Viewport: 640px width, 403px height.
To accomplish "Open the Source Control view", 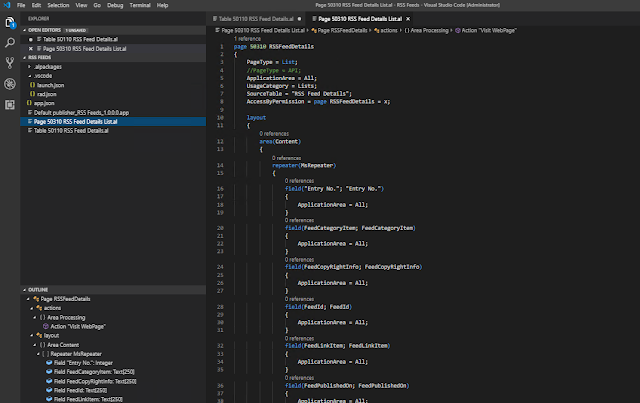I will pos(9,63).
